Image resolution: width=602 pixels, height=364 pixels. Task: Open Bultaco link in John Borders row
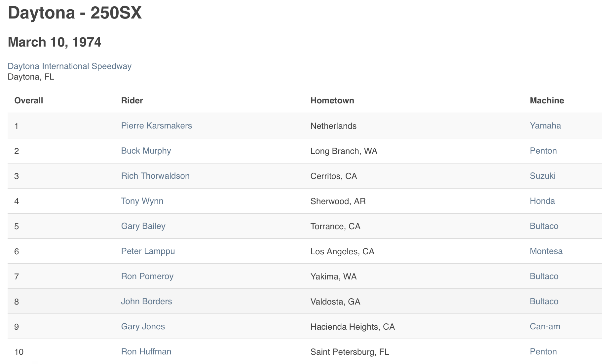click(544, 301)
